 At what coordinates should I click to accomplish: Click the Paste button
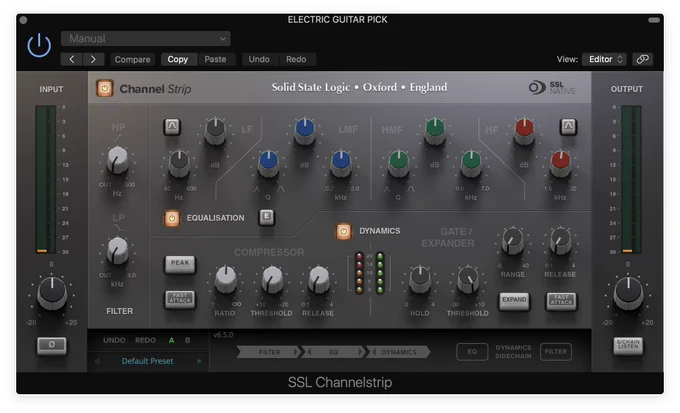pyautogui.click(x=216, y=59)
